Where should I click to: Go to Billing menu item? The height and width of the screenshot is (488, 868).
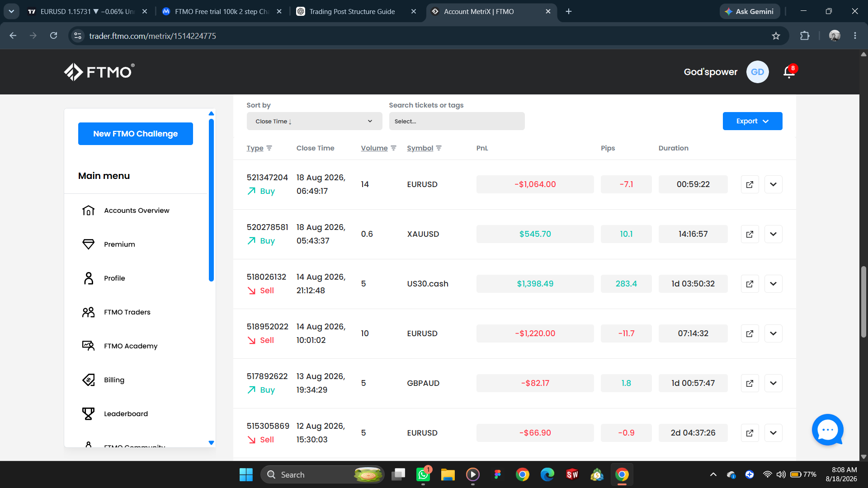coord(114,380)
